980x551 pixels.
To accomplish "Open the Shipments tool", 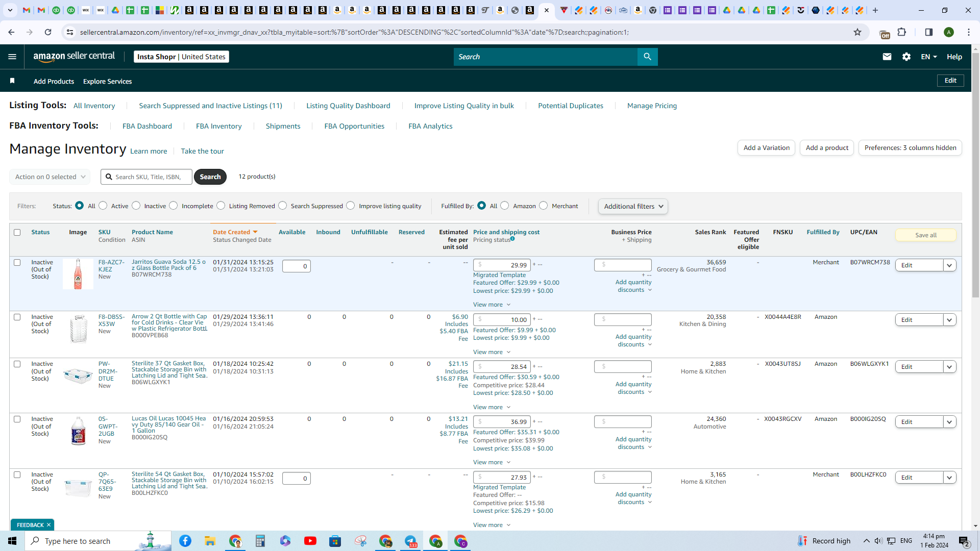I will tap(283, 126).
